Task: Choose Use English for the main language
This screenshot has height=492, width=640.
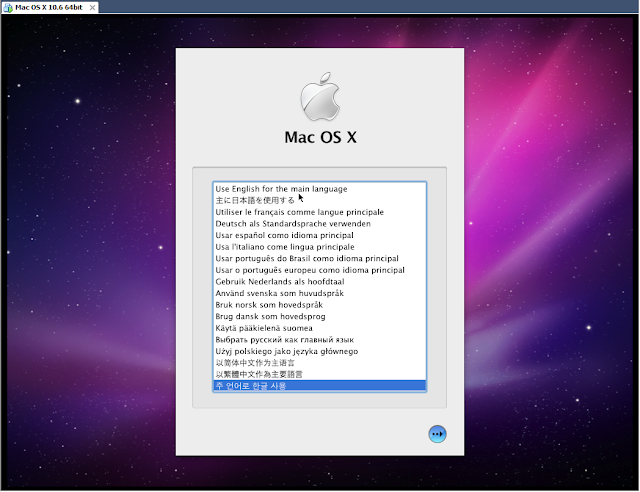Action: (x=320, y=189)
